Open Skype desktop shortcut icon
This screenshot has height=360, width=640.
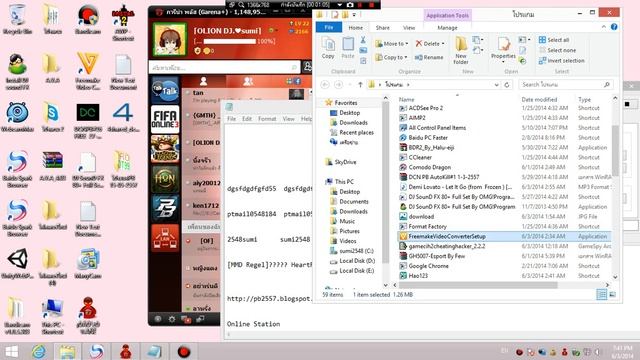tap(52, 117)
